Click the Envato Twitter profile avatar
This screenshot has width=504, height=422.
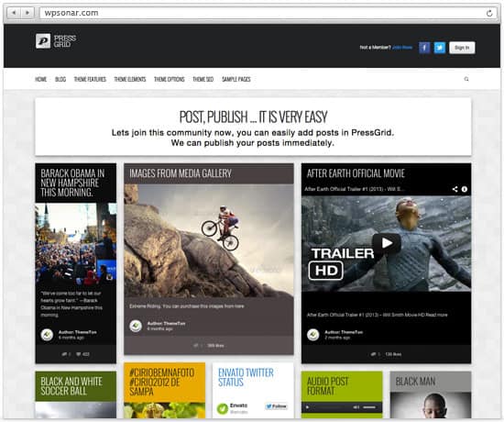(223, 409)
